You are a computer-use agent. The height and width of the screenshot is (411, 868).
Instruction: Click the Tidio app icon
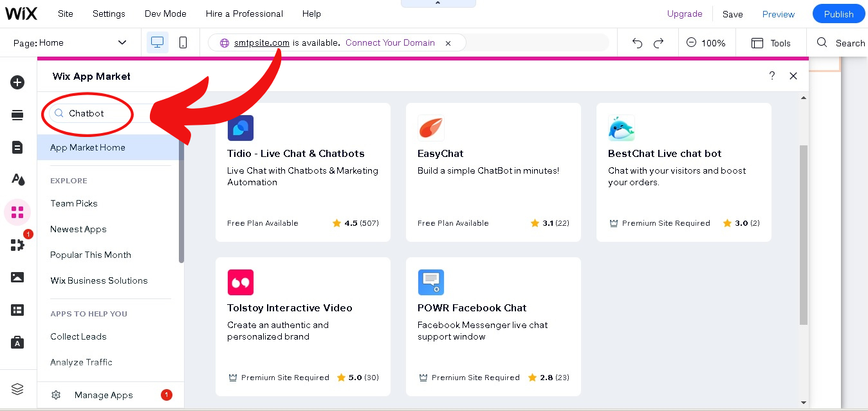241,128
